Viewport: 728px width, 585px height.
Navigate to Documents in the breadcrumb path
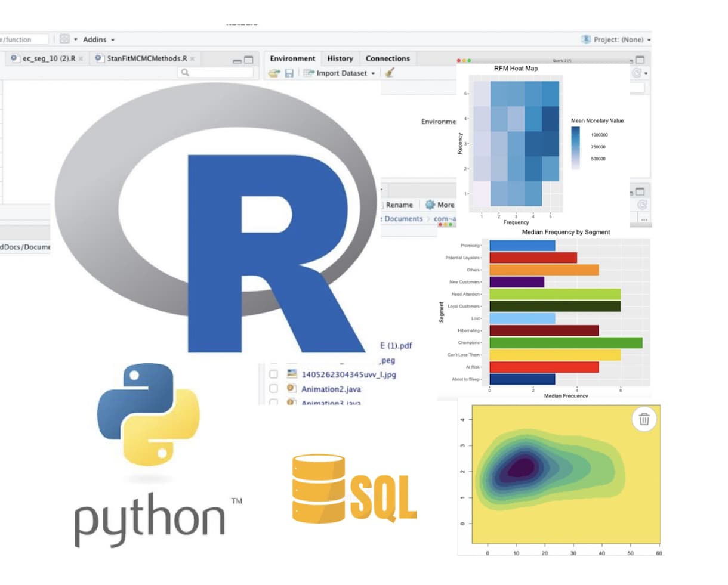tap(403, 219)
